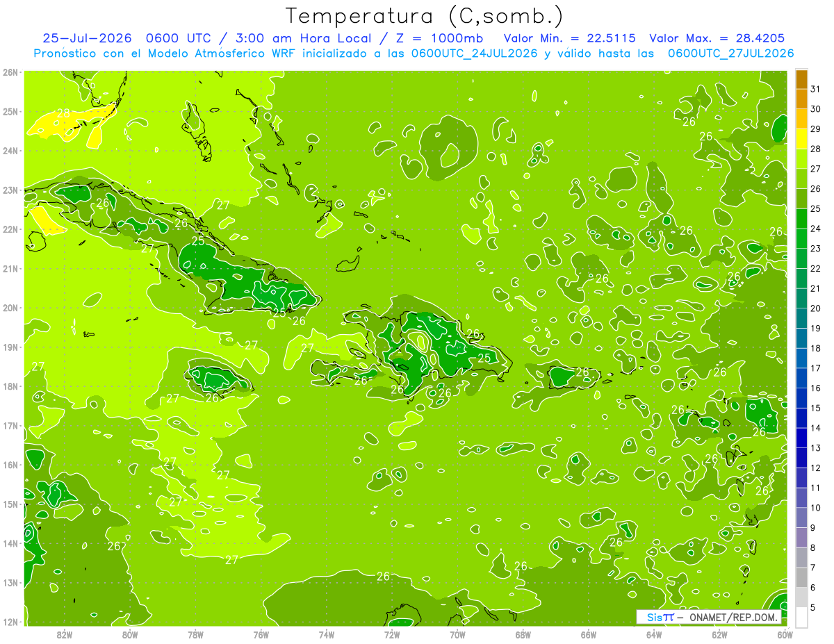
Task: Click the '78W' longitude axis label
Action: [195, 635]
